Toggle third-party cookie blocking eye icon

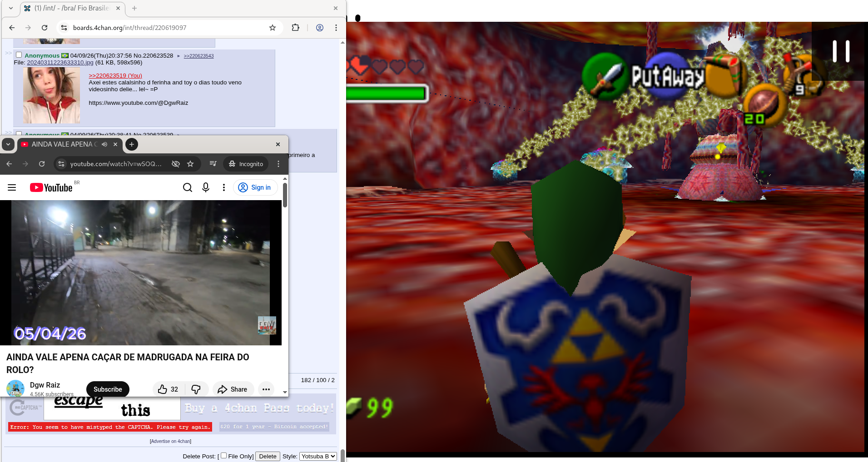[176, 164]
